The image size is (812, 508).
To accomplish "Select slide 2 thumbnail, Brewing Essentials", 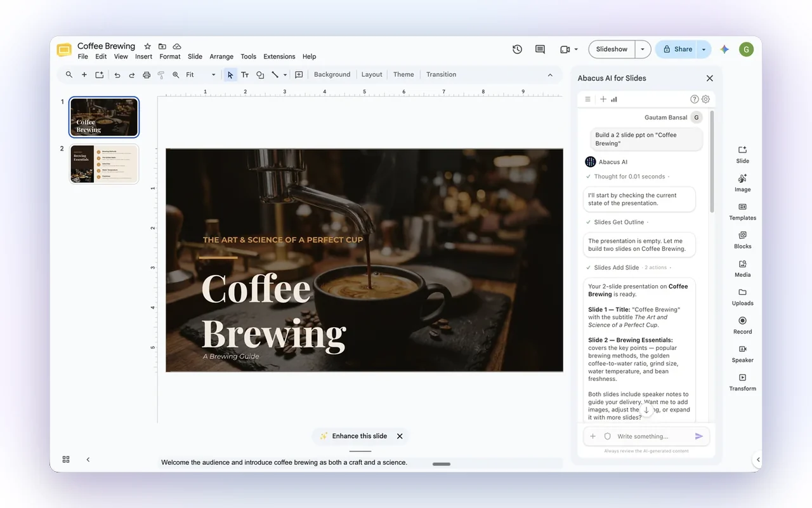I will [x=104, y=164].
